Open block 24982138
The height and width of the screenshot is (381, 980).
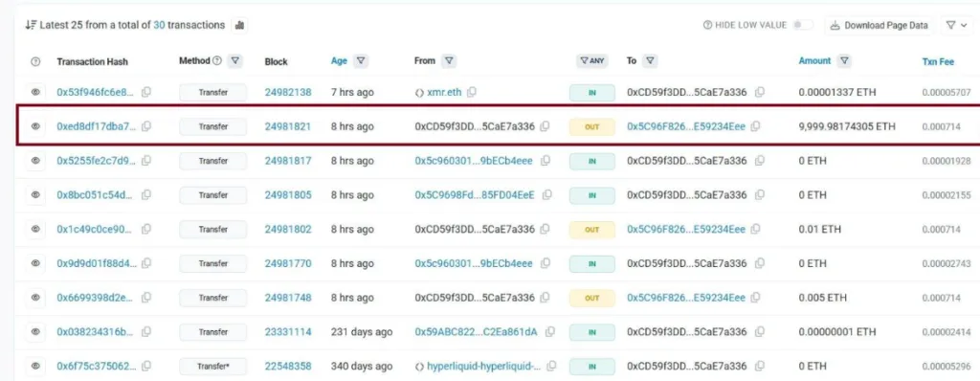point(287,92)
